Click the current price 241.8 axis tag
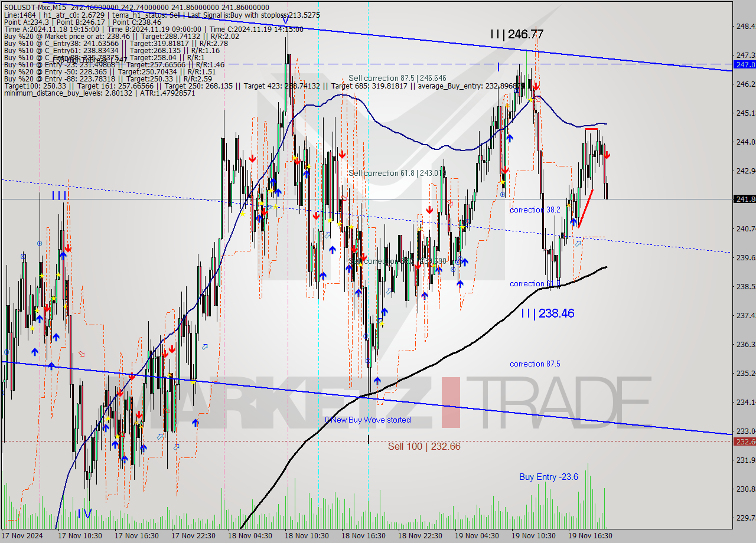The width and height of the screenshot is (756, 543). (744, 199)
